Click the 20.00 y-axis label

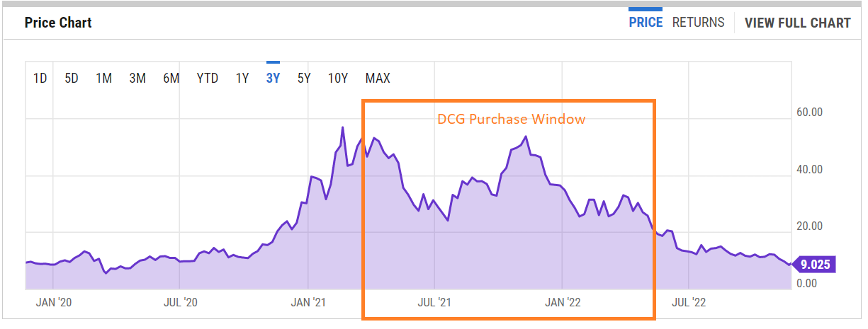[x=810, y=226]
